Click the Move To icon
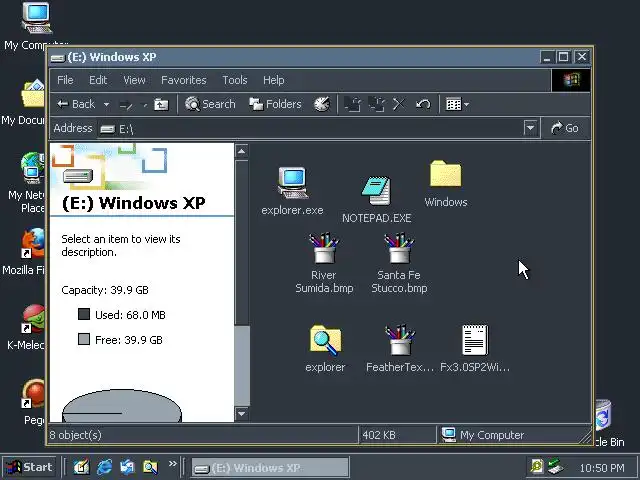Screen dimensions: 640x480 [353, 104]
